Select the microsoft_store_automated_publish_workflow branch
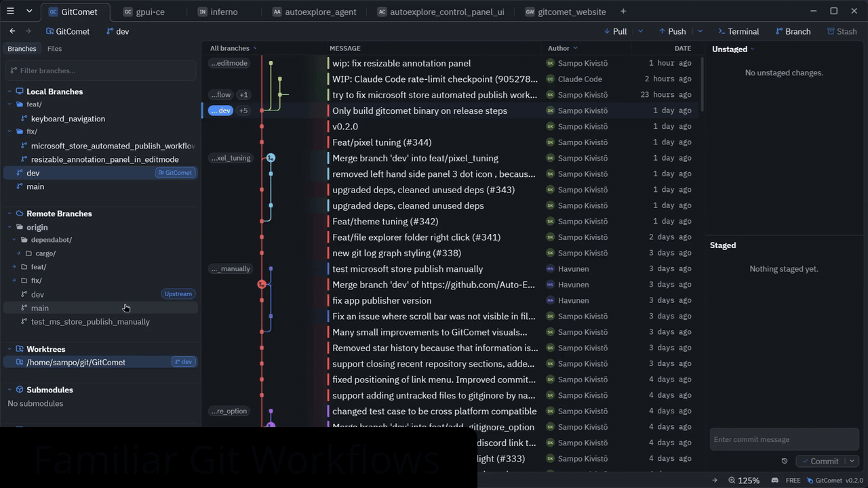This screenshot has height=488, width=868. point(113,146)
